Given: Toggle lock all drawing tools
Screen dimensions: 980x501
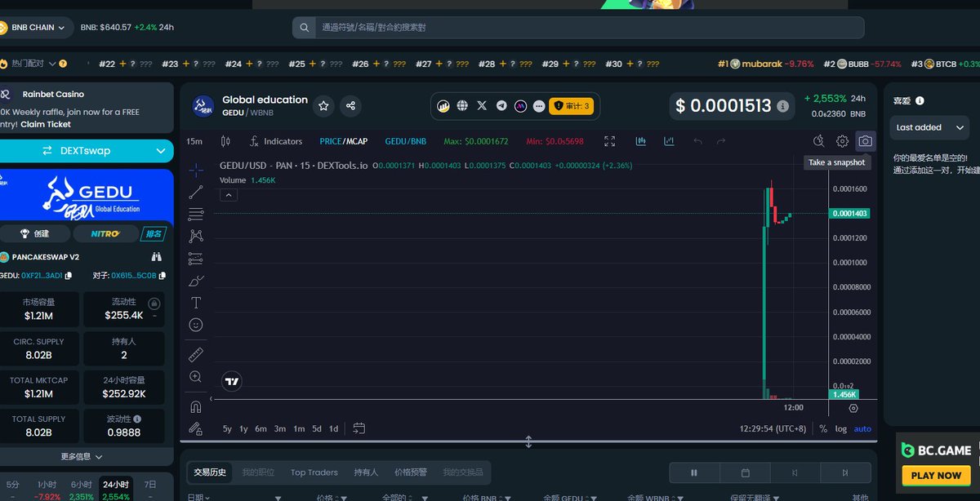Looking at the screenshot, I should coord(196,428).
